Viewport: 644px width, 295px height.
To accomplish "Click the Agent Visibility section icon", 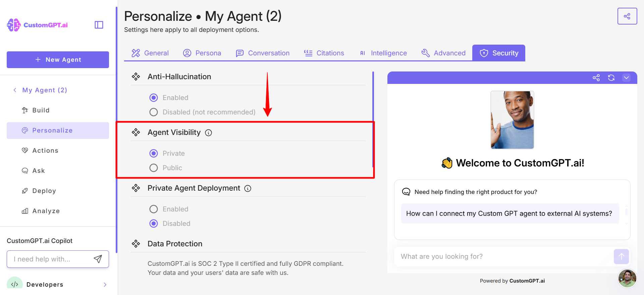I will pos(136,133).
